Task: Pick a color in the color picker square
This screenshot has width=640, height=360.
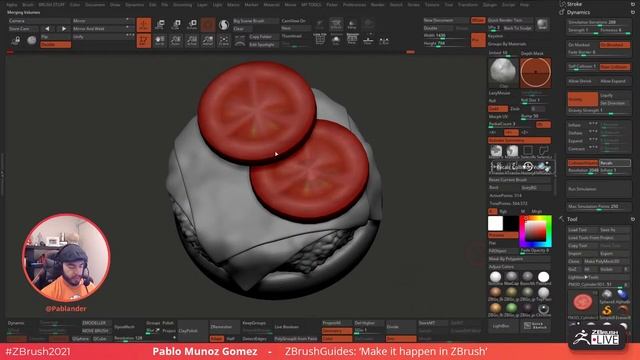Action: [535, 231]
